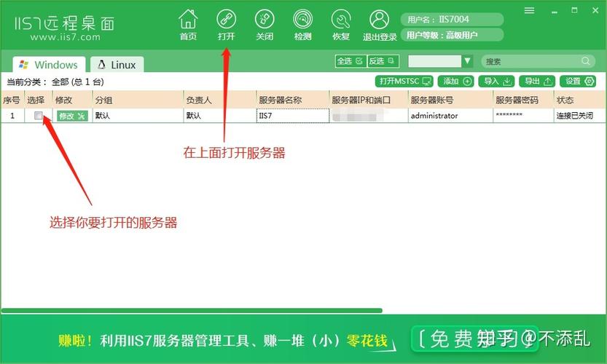Switch to the Windows tab
The image size is (607, 364).
click(49, 65)
